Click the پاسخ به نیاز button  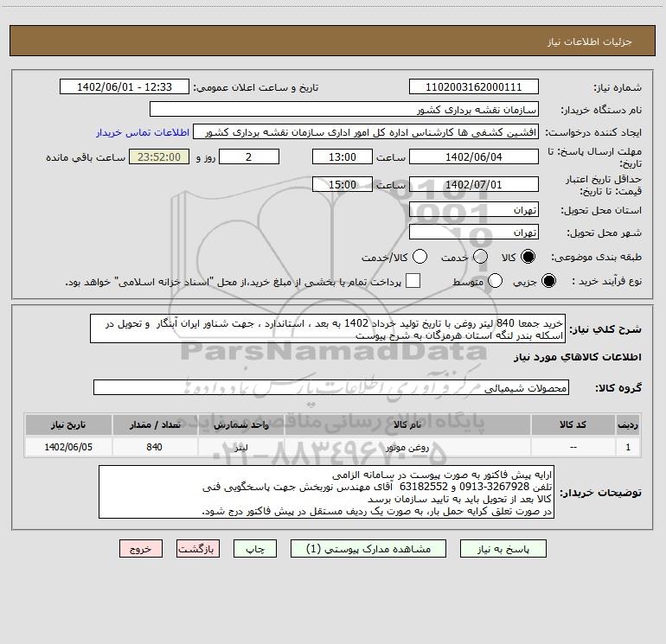(x=503, y=549)
